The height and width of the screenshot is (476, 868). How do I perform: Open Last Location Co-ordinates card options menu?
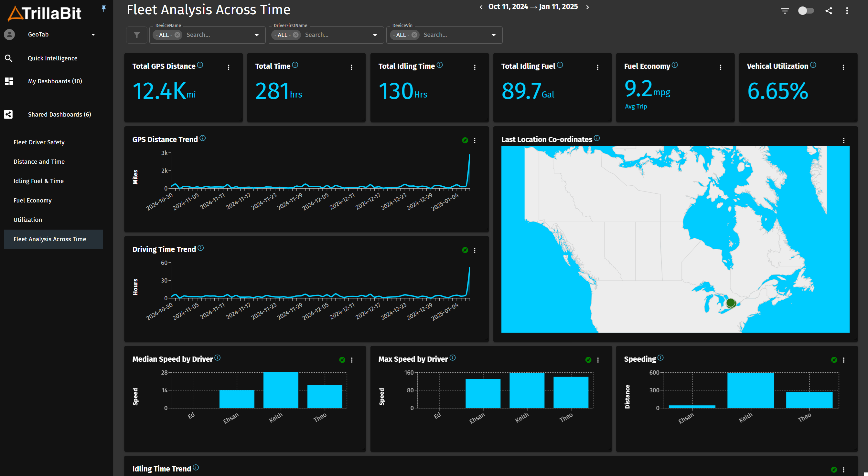click(x=843, y=140)
